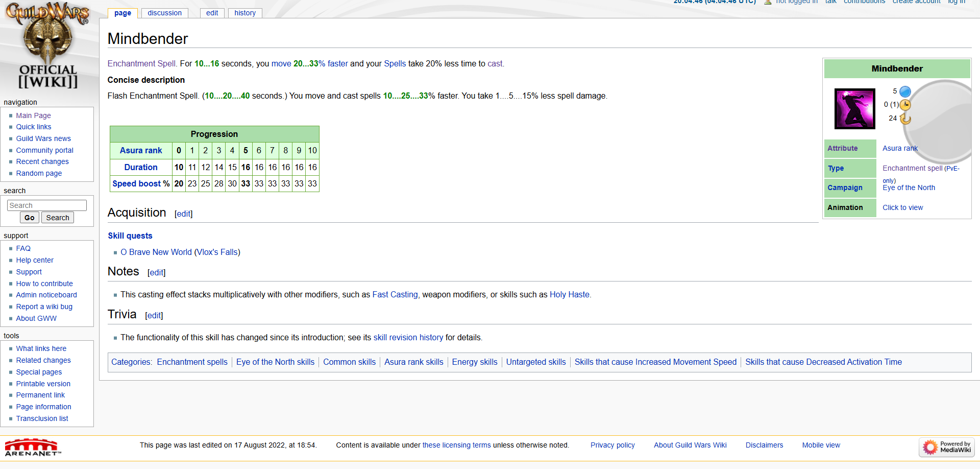This screenshot has height=469, width=980.
Task: Open Admin noticeboard link
Action: [x=46, y=295]
